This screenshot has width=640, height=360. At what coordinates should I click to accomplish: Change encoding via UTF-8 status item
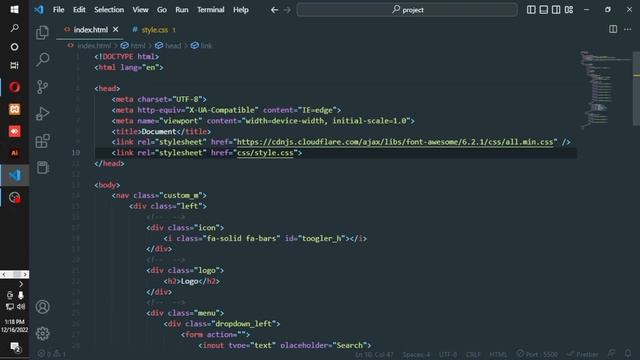[x=448, y=354]
